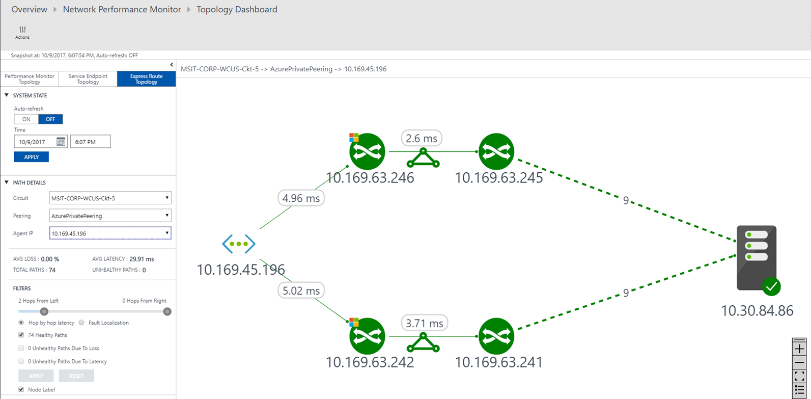Select the router node 10.169.63.242
Viewport: 811px width, 399px height.
pos(367,336)
